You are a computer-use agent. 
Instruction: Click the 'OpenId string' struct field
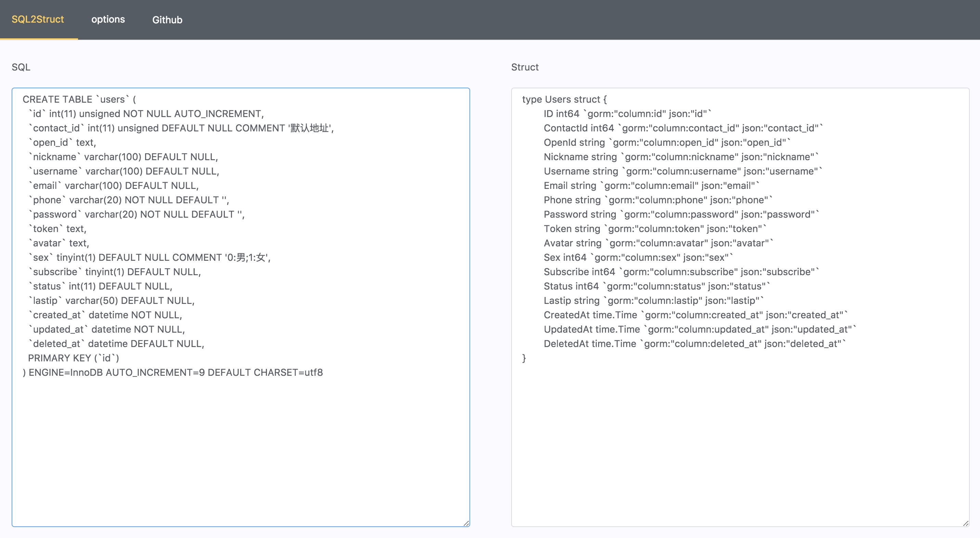point(667,143)
